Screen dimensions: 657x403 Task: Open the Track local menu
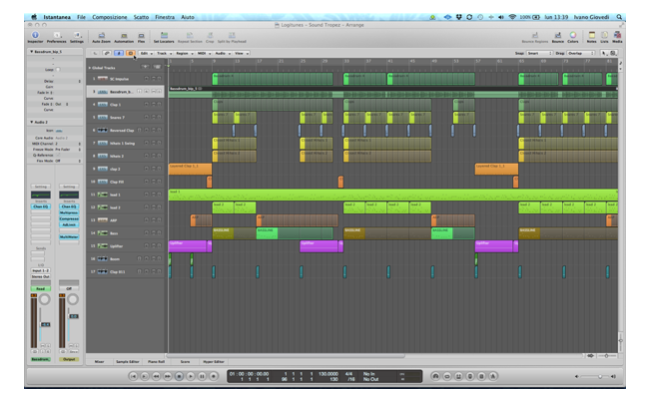(x=164, y=53)
